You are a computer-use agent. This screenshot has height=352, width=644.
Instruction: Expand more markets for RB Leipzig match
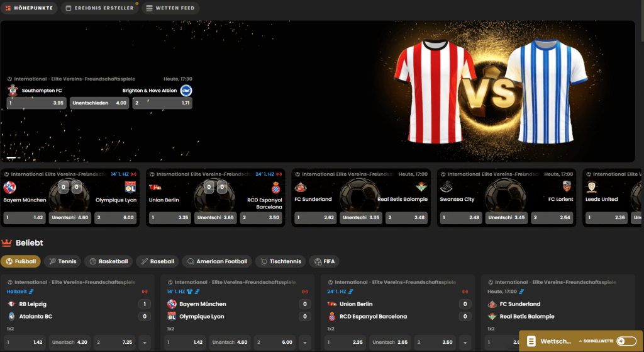pyautogui.click(x=145, y=343)
